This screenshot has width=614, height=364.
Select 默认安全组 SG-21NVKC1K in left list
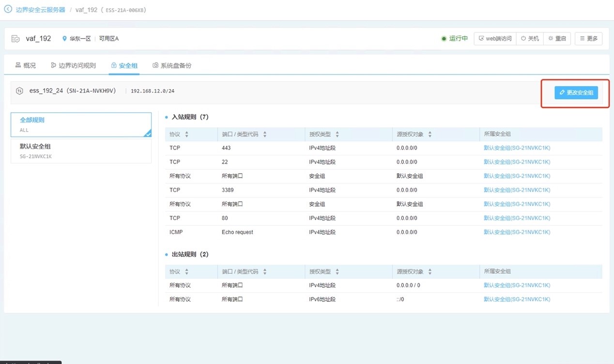81,151
